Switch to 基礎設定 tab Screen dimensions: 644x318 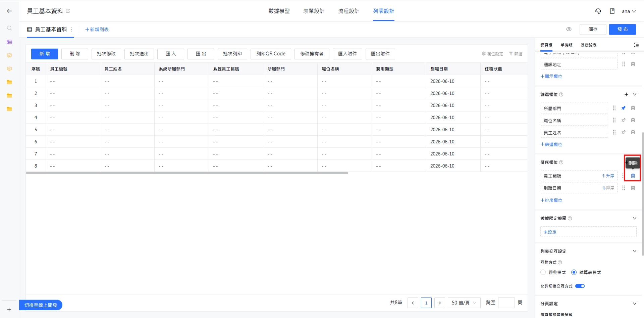point(589,45)
